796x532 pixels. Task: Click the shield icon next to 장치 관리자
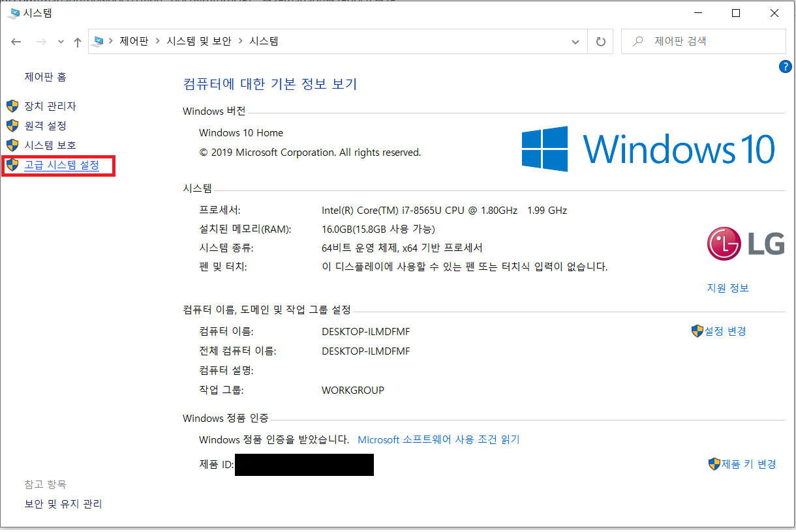(x=12, y=106)
